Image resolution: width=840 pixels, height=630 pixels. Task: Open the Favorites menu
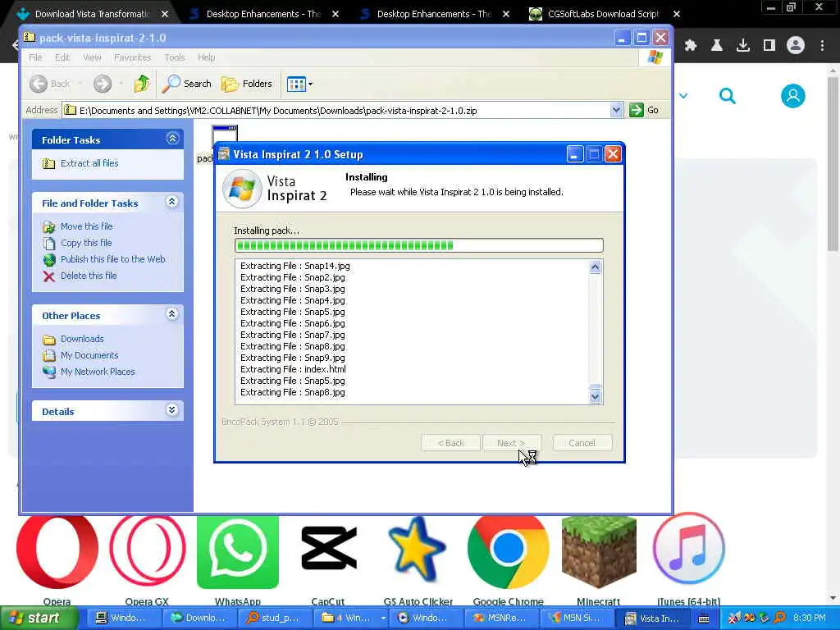click(132, 57)
